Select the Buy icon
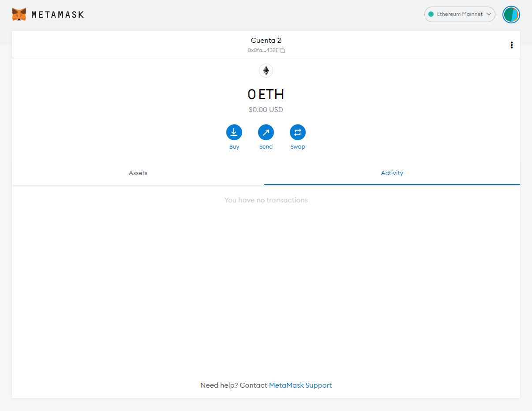The image size is (532, 411). pos(234,132)
